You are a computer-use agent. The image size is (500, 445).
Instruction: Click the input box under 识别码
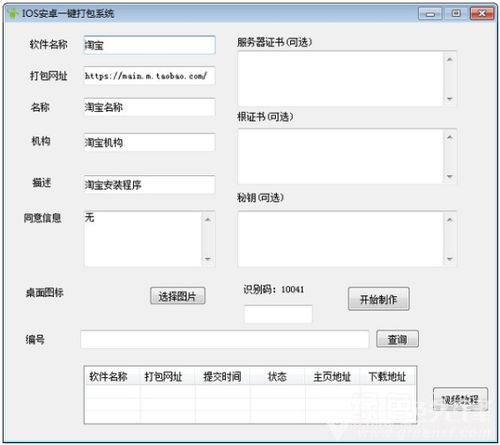point(278,314)
